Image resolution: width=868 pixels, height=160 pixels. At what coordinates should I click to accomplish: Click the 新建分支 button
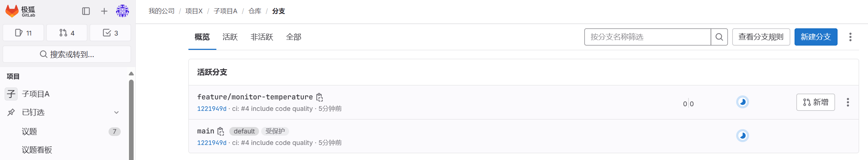pyautogui.click(x=816, y=37)
